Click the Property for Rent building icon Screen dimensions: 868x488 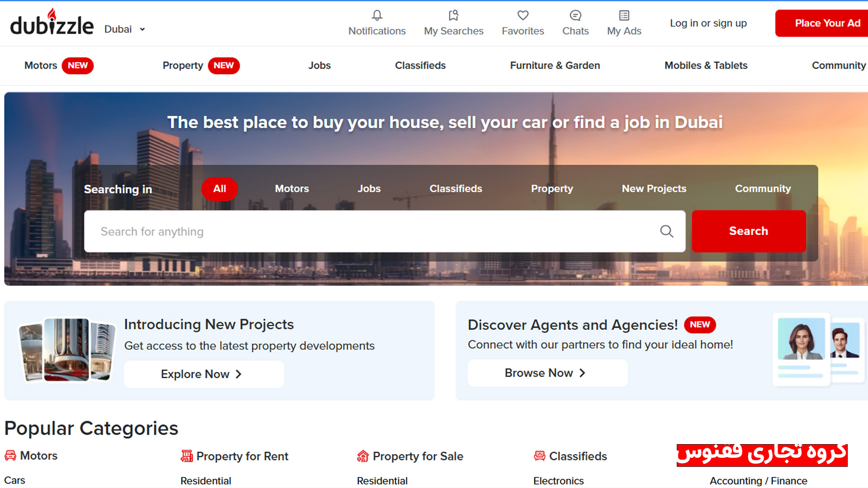(186, 456)
